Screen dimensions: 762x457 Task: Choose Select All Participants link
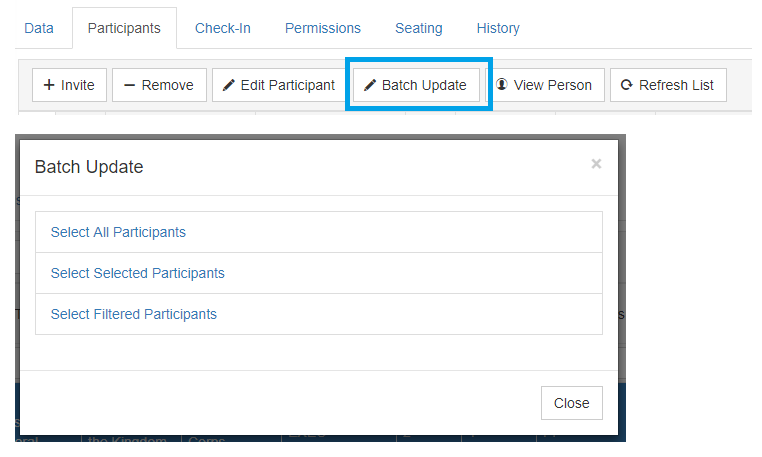point(118,232)
